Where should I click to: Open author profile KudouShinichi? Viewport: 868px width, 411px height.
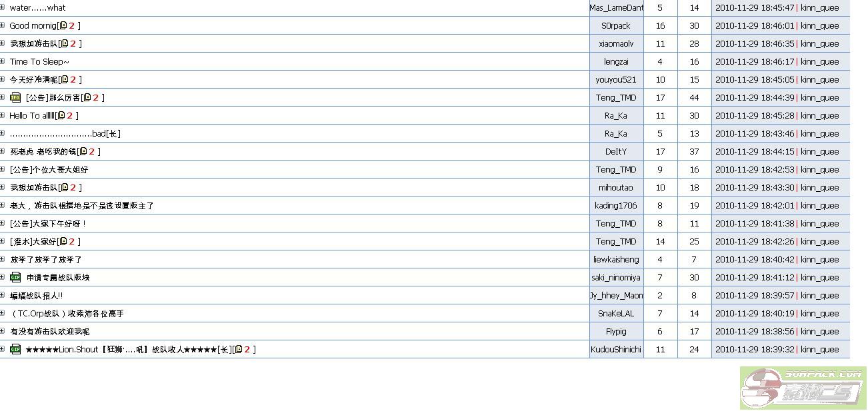click(x=616, y=350)
